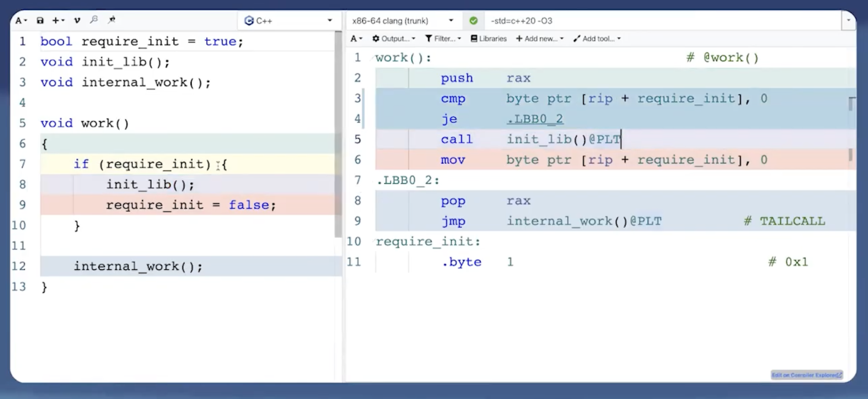Viewport: 868px width, 399px height.
Task: Toggle Vim mode with the V icon
Action: 77,20
